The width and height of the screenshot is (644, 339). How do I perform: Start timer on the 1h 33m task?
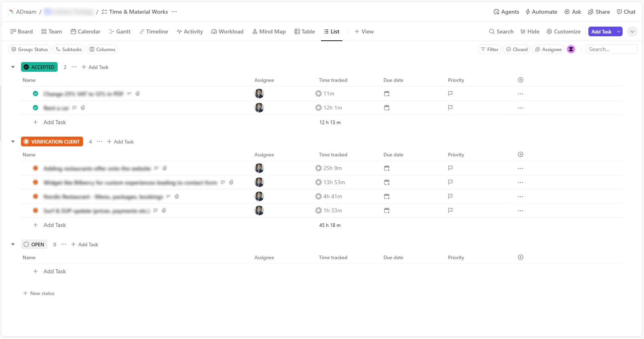coord(319,210)
